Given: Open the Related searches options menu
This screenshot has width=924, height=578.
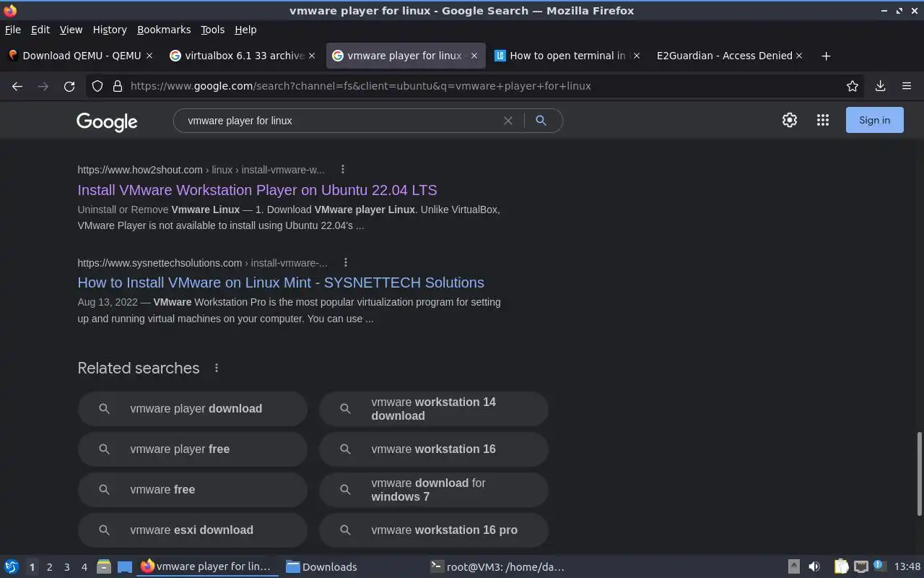Looking at the screenshot, I should pos(217,368).
